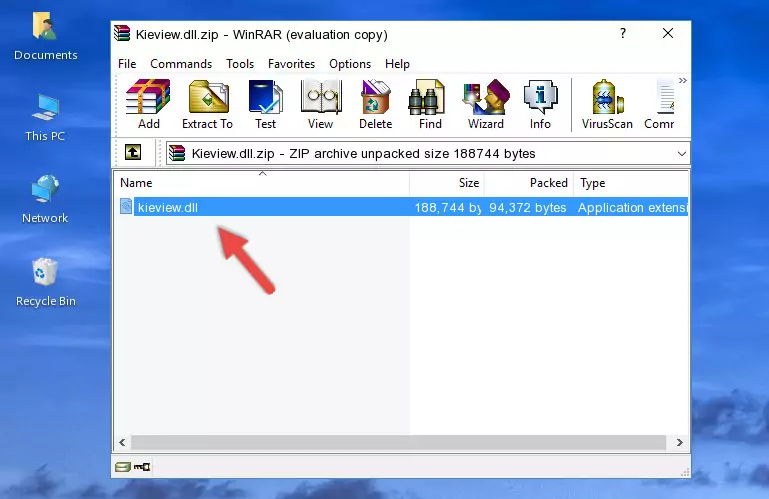
Task: Click the Application extension type cell
Action: [633, 208]
